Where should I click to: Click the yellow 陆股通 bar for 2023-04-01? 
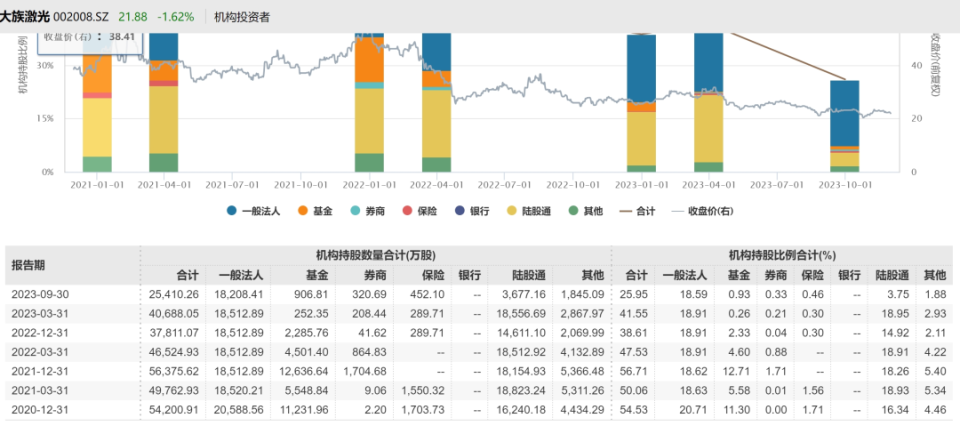pyautogui.click(x=708, y=128)
